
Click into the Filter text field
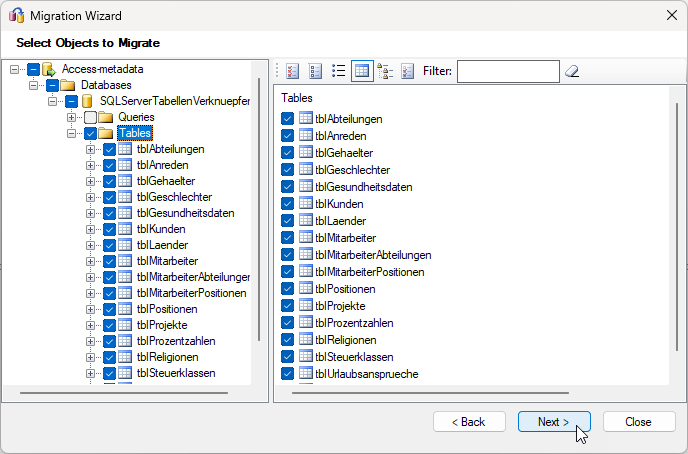tap(507, 71)
